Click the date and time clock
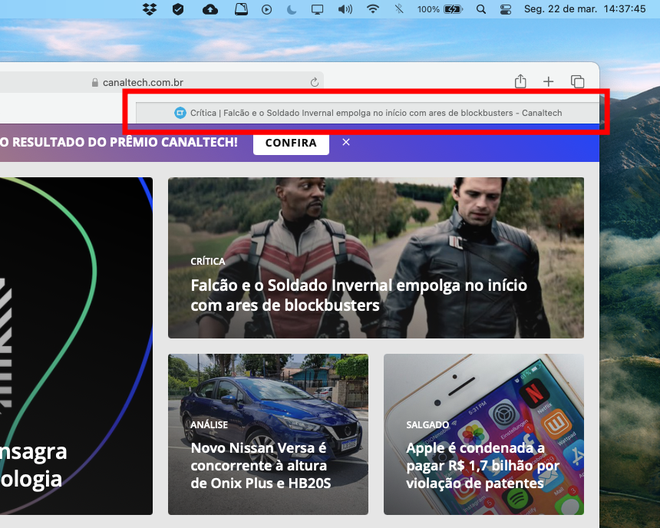This screenshot has height=528, width=660. point(585,9)
